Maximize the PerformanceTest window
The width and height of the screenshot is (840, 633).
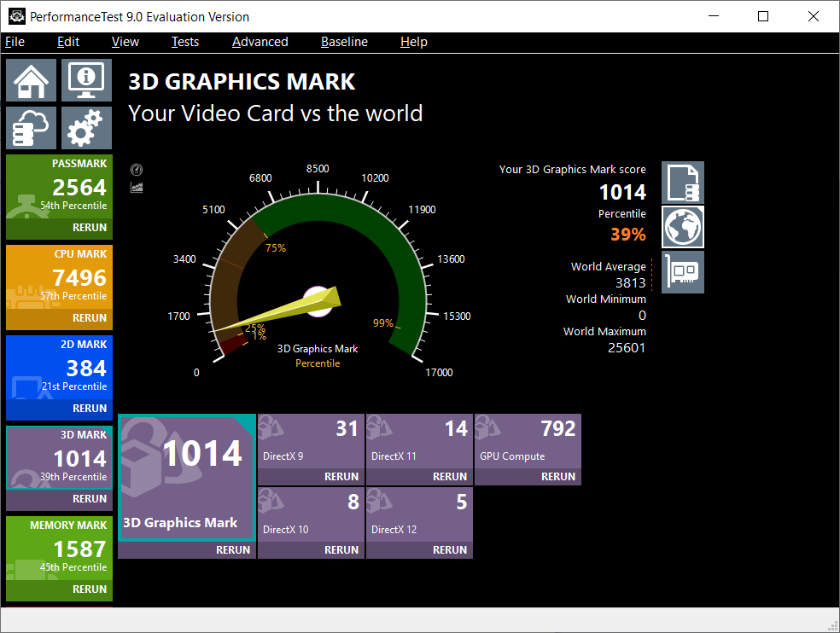(763, 16)
